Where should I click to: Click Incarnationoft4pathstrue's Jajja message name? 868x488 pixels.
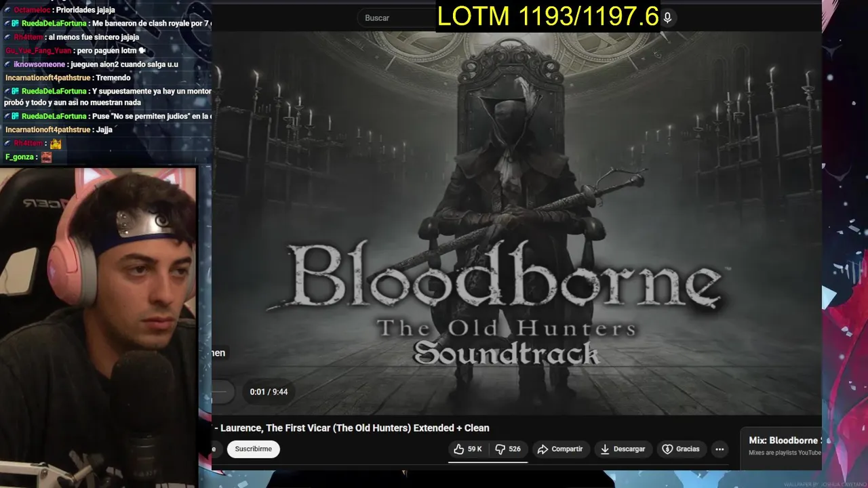[x=47, y=129]
